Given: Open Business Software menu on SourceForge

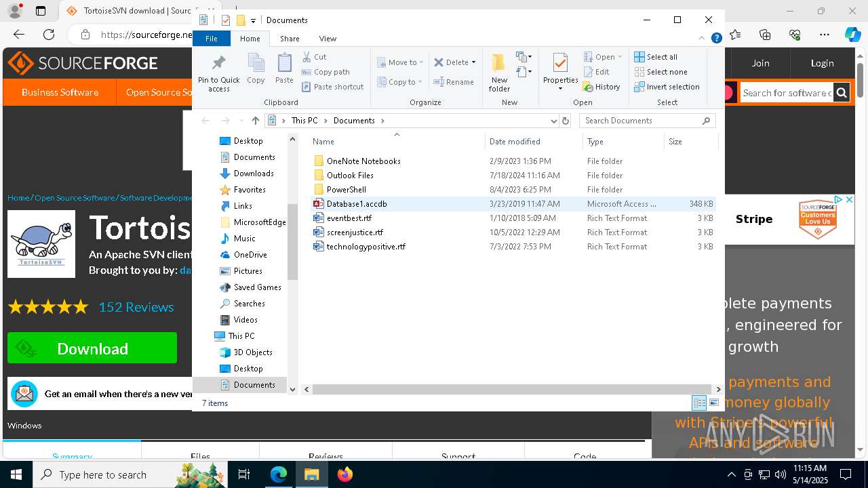Looking at the screenshot, I should point(60,92).
